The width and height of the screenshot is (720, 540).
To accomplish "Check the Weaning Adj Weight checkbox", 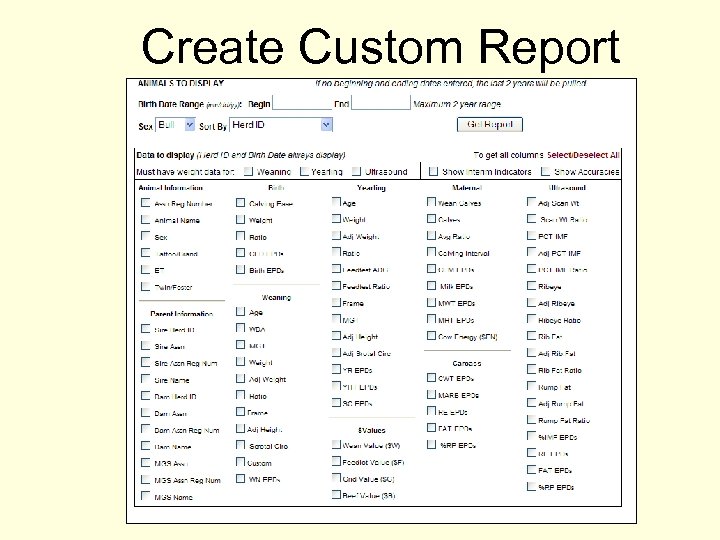I will [240, 378].
